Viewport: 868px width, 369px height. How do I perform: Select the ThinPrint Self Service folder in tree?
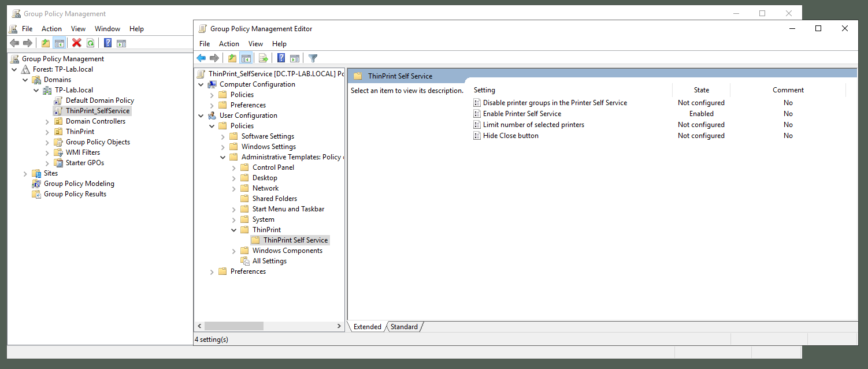pyautogui.click(x=295, y=240)
